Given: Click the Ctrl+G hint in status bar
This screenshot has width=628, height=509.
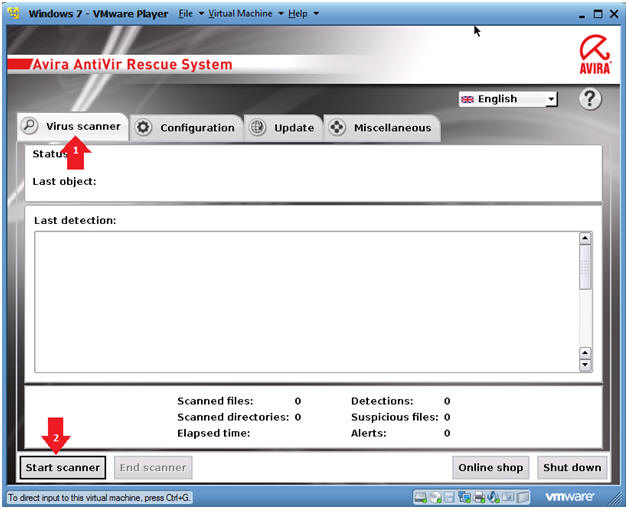Looking at the screenshot, I should click(99, 498).
